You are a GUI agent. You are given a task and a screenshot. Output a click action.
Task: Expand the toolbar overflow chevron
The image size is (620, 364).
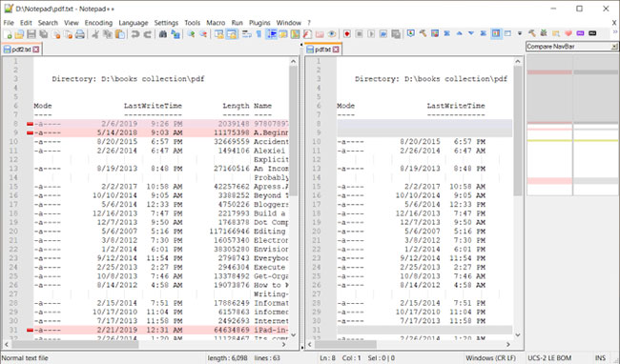(x=615, y=32)
